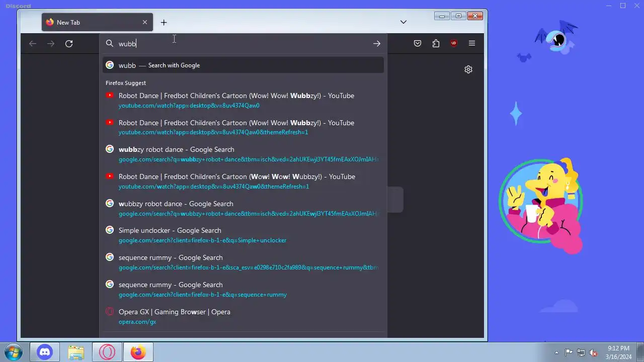The height and width of the screenshot is (362, 644).
Task: Open the uBlock Origin toolbar icon
Action: [x=454, y=44]
